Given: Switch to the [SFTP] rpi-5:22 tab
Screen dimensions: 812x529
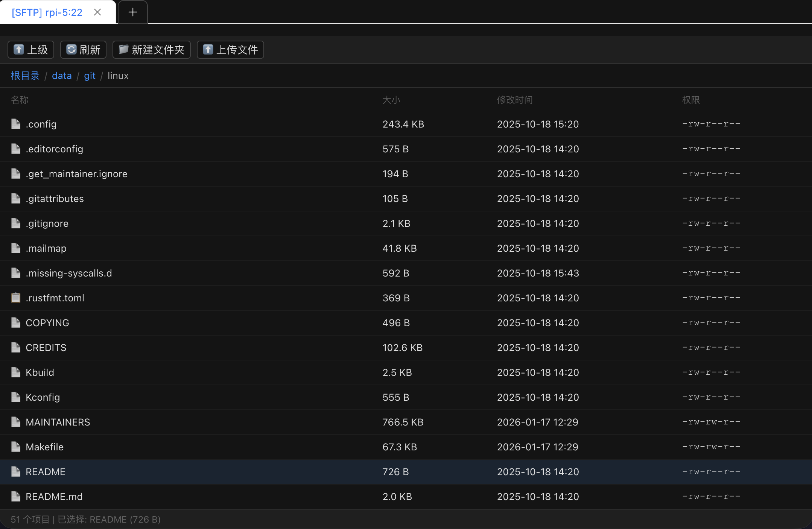Looking at the screenshot, I should pyautogui.click(x=47, y=12).
